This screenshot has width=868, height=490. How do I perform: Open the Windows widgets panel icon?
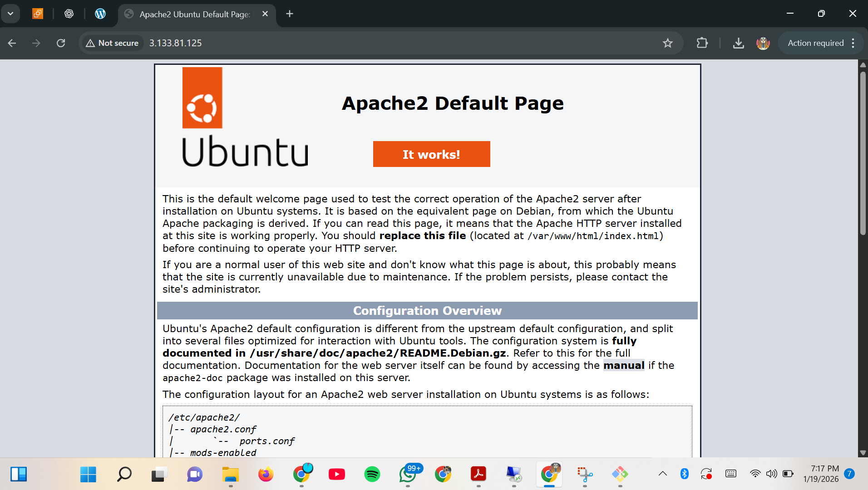click(x=19, y=474)
